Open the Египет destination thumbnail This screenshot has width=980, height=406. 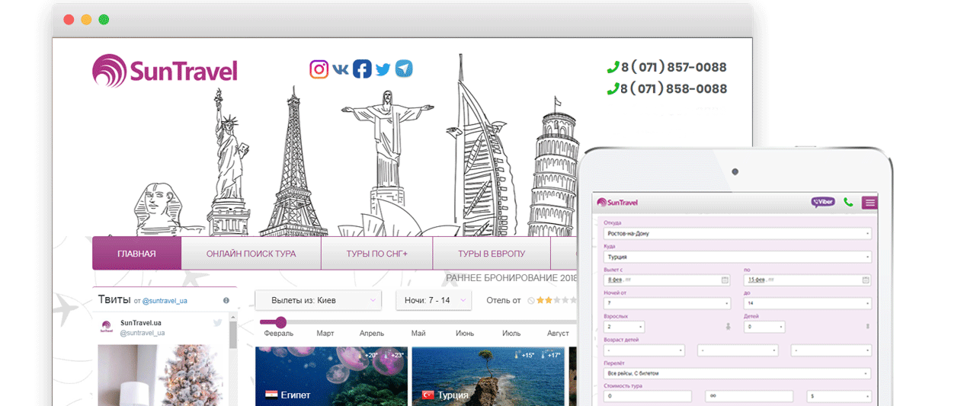(x=330, y=376)
